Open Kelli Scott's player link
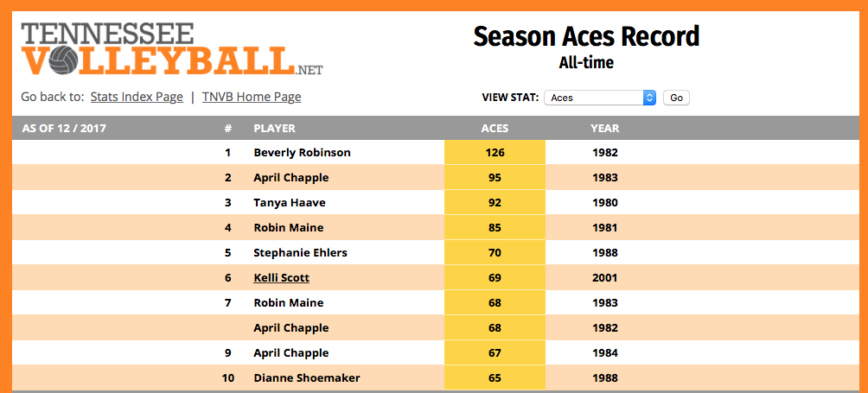 click(281, 278)
